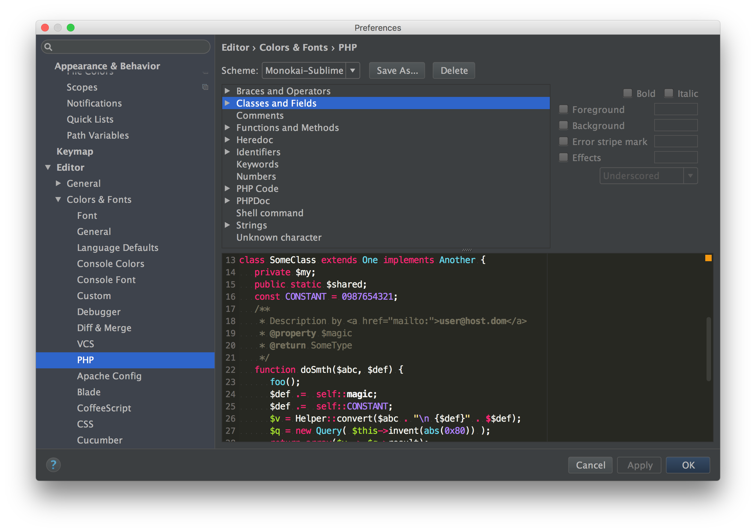This screenshot has height=532, width=756.
Task: Toggle the Italic checkbox
Action: [668, 93]
